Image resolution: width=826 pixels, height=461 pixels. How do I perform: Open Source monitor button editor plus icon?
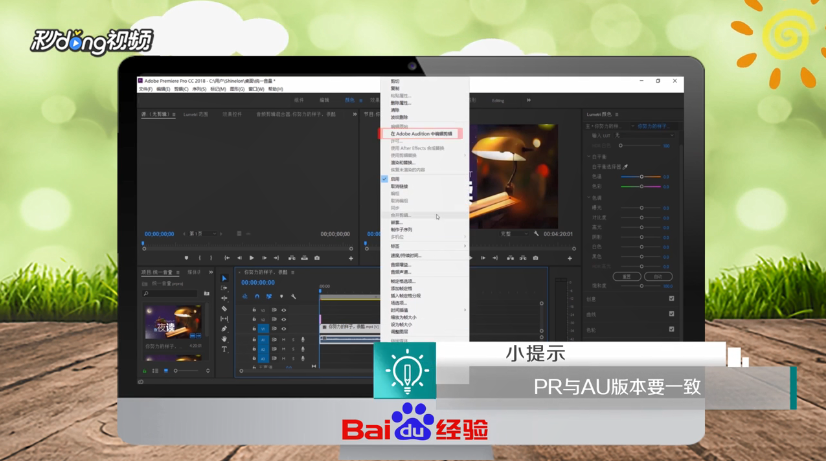[x=351, y=258]
